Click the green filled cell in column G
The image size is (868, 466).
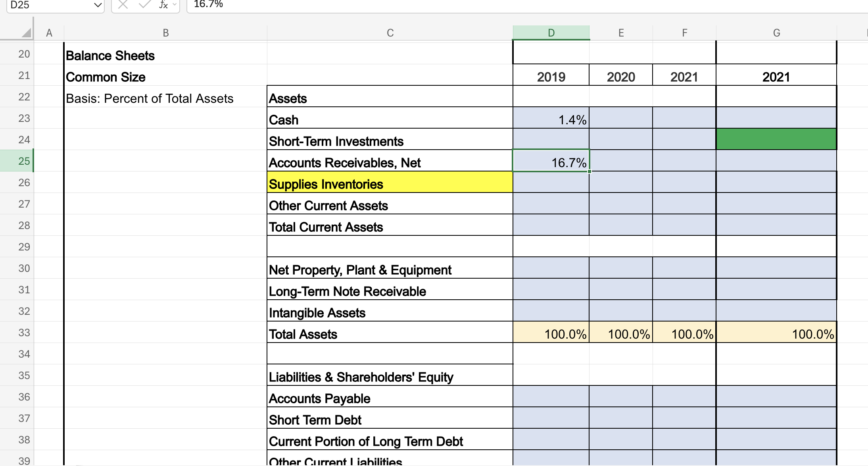pos(776,139)
